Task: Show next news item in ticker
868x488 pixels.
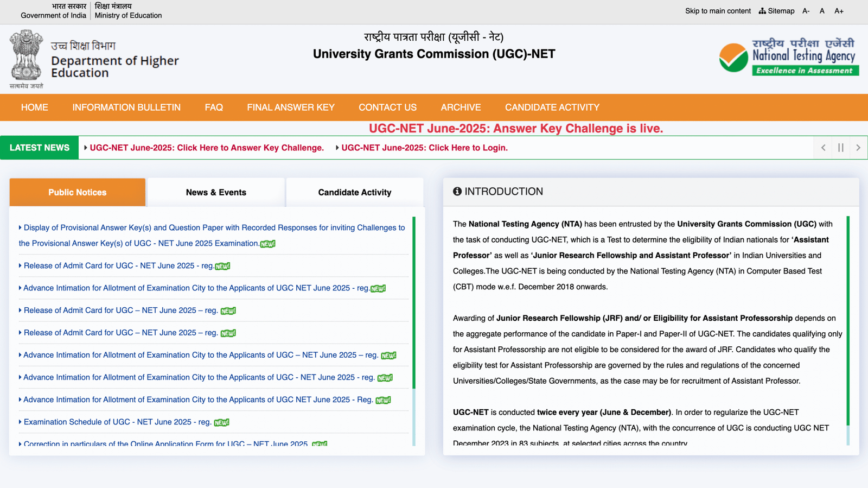Action: click(x=858, y=148)
